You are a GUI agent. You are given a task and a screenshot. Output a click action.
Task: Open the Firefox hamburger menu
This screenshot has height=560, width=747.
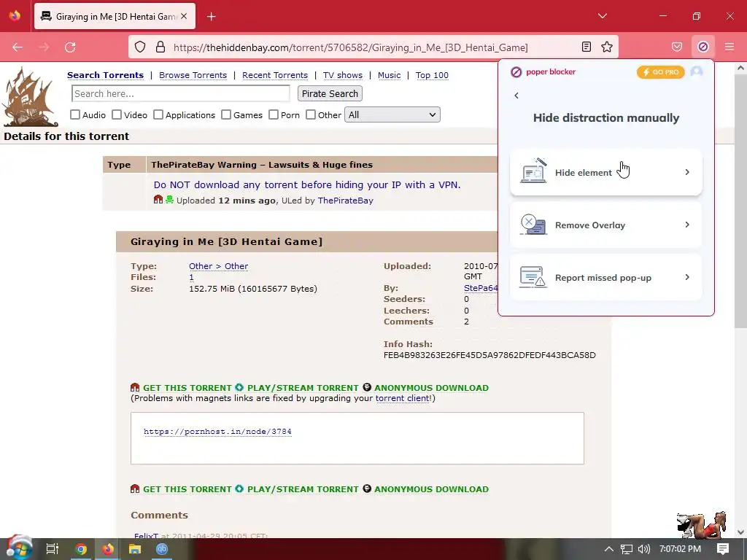pos(729,47)
